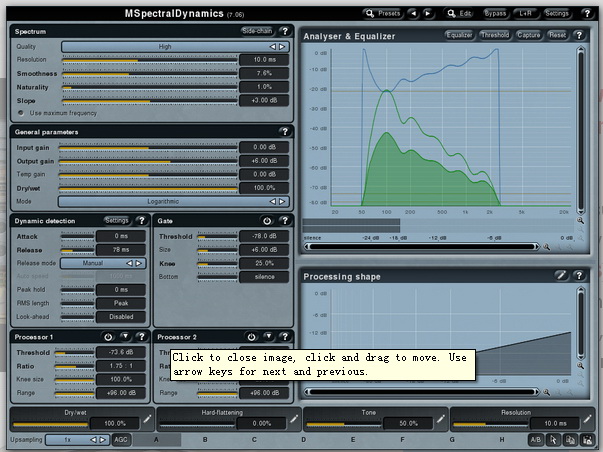This screenshot has width=603, height=452.
Task: Toggle Processor 2 power button
Action: pyautogui.click(x=251, y=337)
